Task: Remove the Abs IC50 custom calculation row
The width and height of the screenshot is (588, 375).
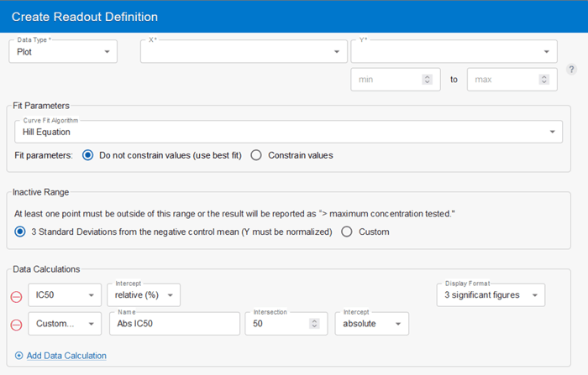Action: (x=16, y=325)
